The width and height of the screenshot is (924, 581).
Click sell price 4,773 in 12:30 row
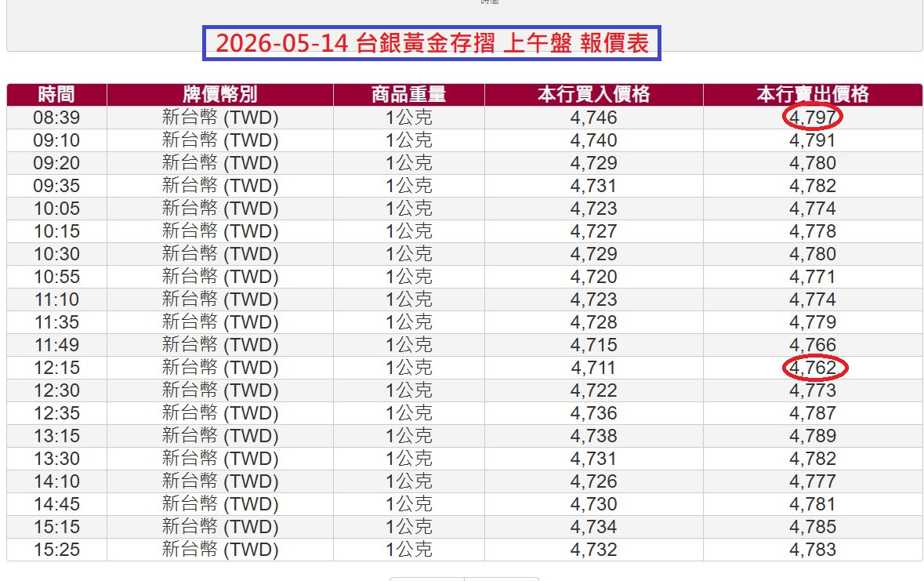(x=813, y=390)
